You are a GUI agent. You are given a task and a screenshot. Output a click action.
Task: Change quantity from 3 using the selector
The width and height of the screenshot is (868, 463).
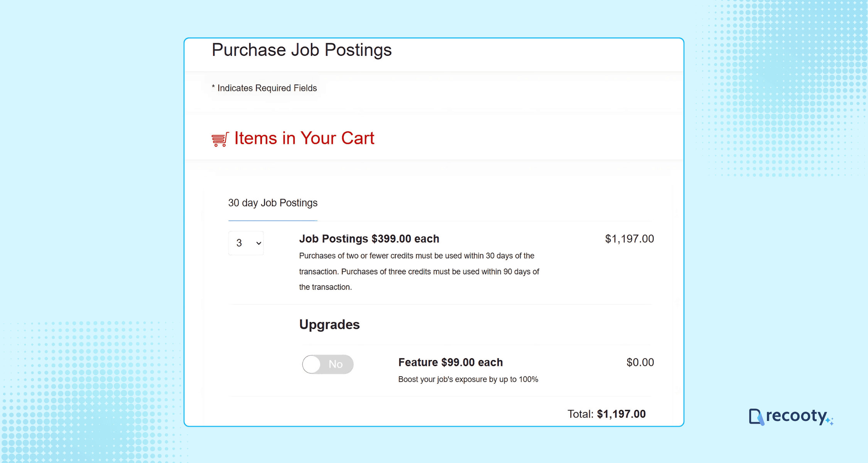pyautogui.click(x=246, y=243)
